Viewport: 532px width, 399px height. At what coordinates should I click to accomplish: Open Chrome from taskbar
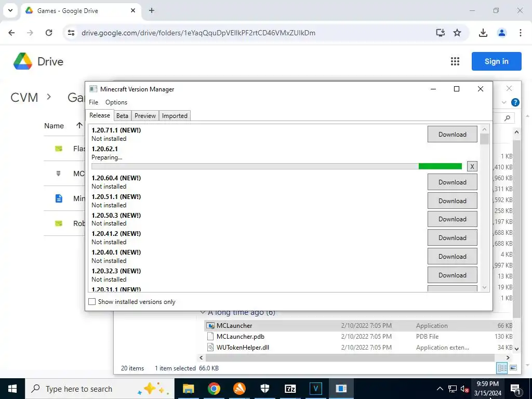pyautogui.click(x=214, y=389)
